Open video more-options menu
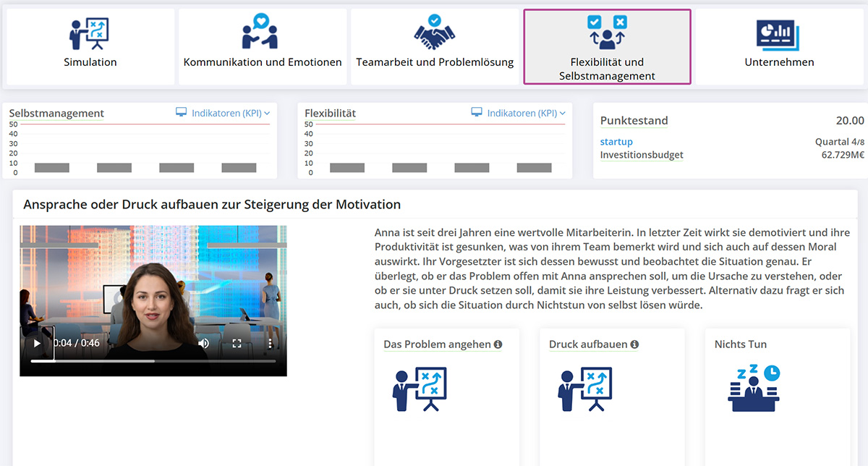This screenshot has width=868, height=466. coord(270,344)
